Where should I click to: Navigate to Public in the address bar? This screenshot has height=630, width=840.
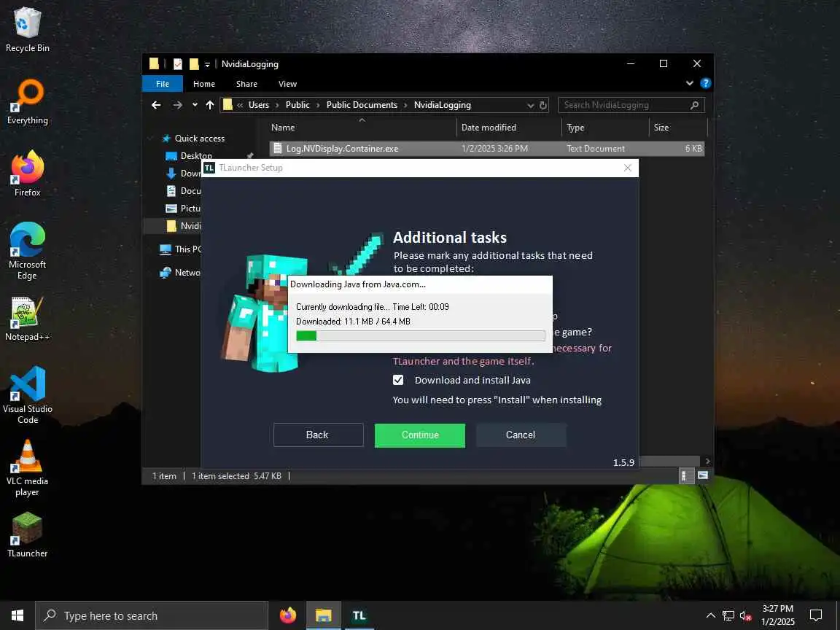click(297, 105)
